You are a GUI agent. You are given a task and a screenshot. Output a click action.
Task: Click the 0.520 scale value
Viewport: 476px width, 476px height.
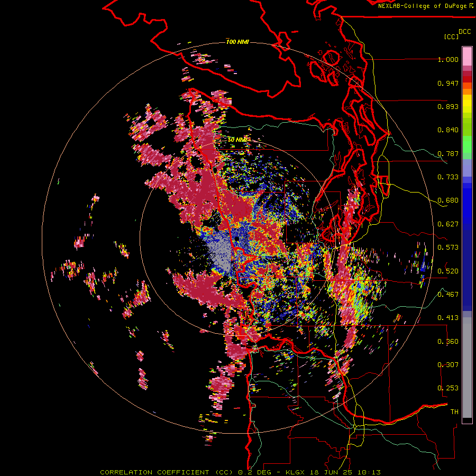(x=448, y=271)
